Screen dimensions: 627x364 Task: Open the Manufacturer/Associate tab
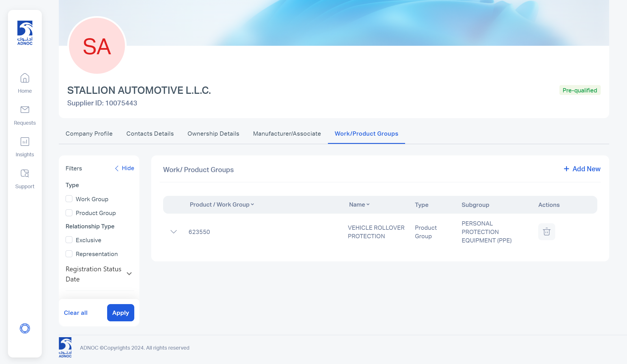(287, 134)
